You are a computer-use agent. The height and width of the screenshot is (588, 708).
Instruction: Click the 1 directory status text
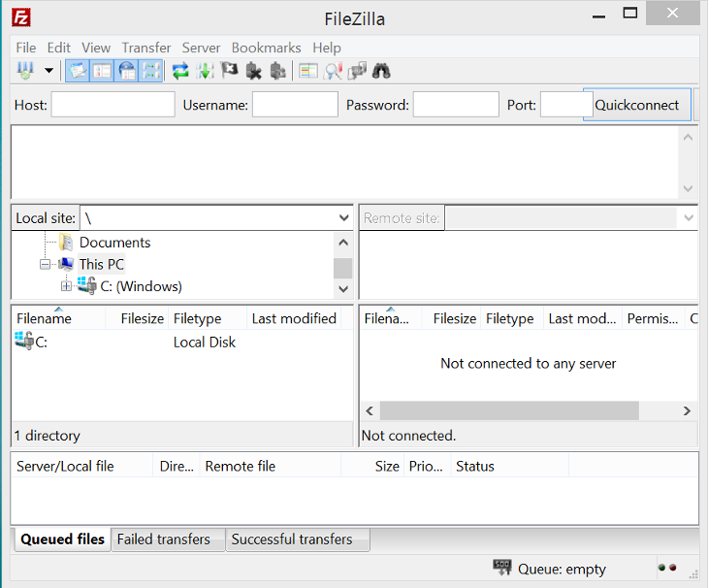(47, 436)
